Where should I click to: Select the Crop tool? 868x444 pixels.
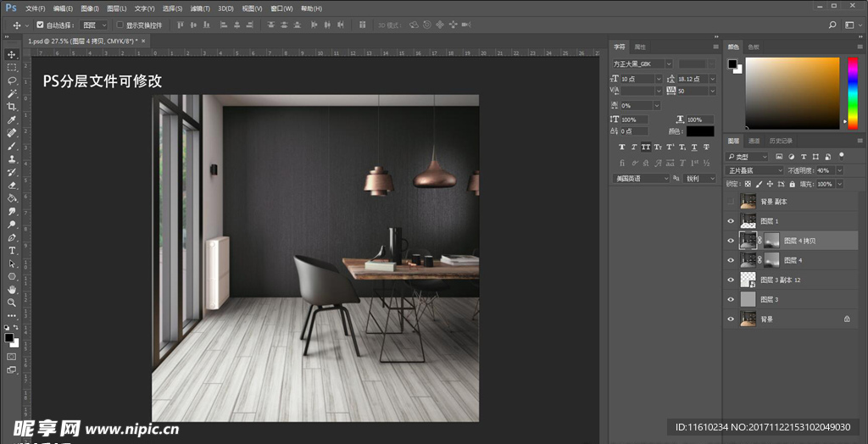coord(12,107)
